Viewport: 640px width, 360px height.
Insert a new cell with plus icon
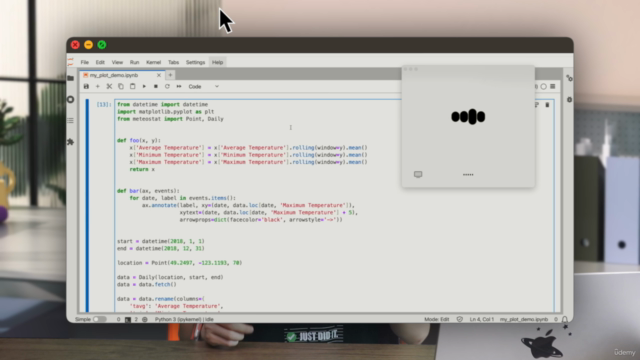[x=98, y=87]
